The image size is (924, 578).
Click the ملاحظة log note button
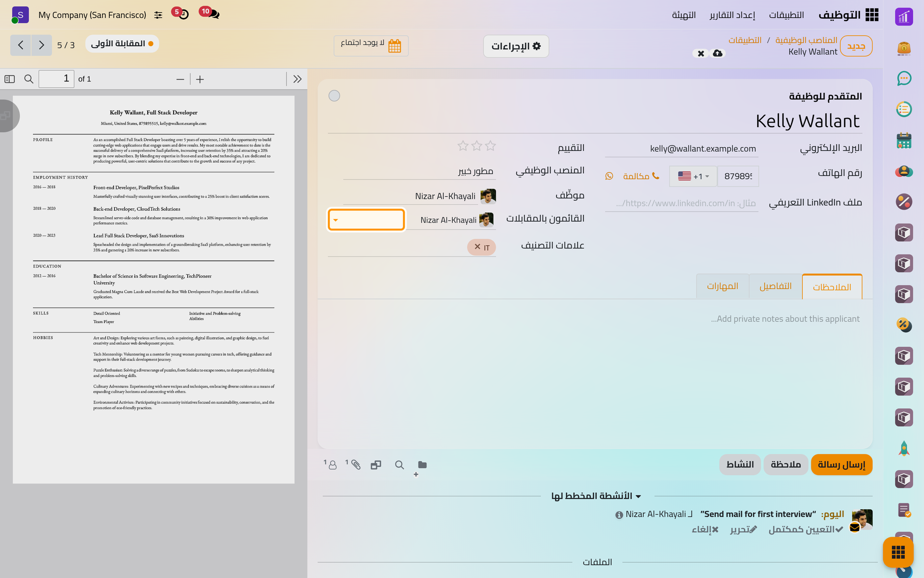point(785,465)
